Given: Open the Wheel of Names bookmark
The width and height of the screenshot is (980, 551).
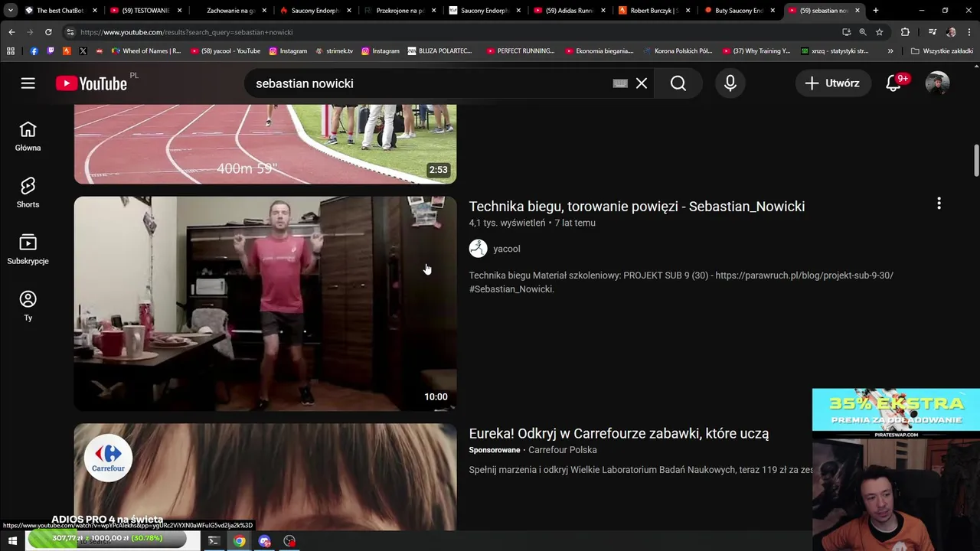Looking at the screenshot, I should click(x=146, y=51).
